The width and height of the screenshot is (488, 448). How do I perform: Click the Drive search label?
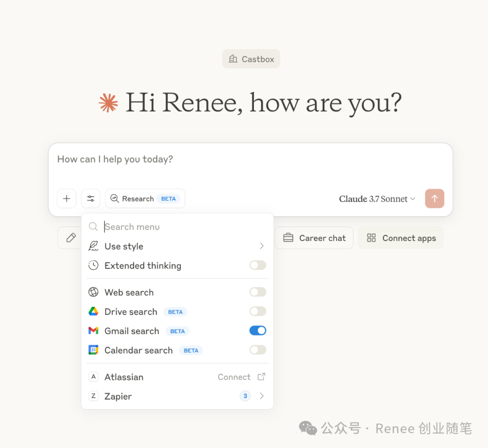click(x=131, y=311)
